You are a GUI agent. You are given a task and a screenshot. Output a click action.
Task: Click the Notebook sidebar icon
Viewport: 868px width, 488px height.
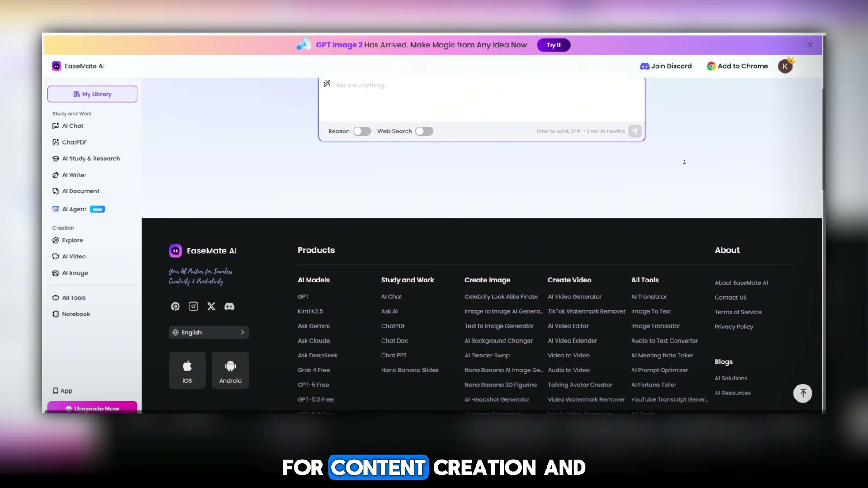56,314
